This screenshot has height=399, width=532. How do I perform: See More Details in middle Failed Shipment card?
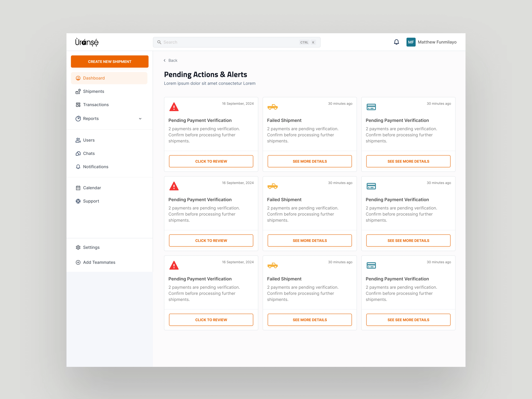pyautogui.click(x=310, y=241)
